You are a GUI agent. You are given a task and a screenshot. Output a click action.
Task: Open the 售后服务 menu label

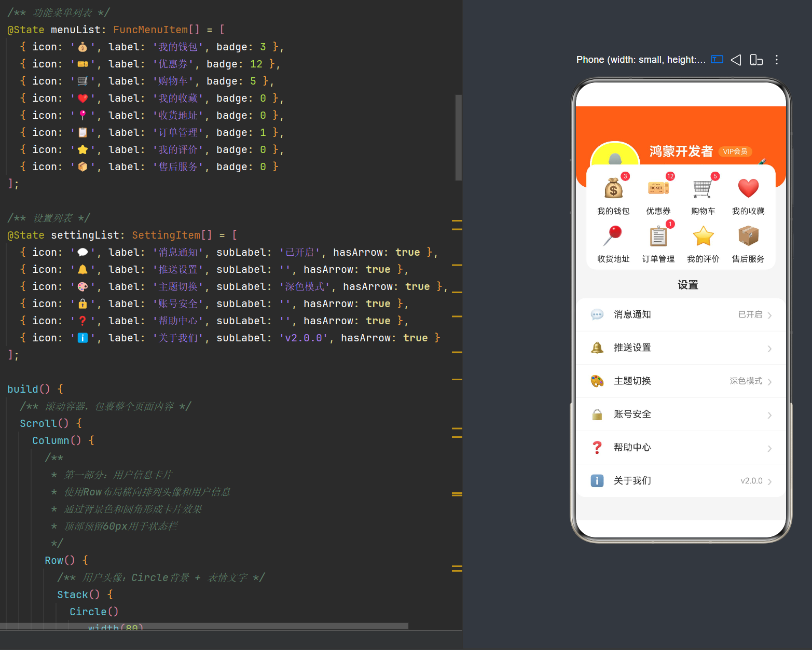click(748, 259)
